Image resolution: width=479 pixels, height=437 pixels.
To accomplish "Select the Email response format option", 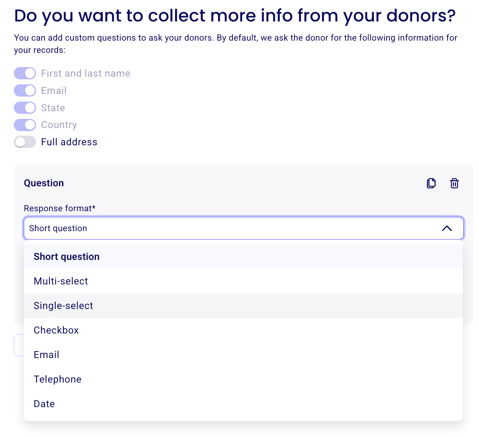I will [243, 355].
